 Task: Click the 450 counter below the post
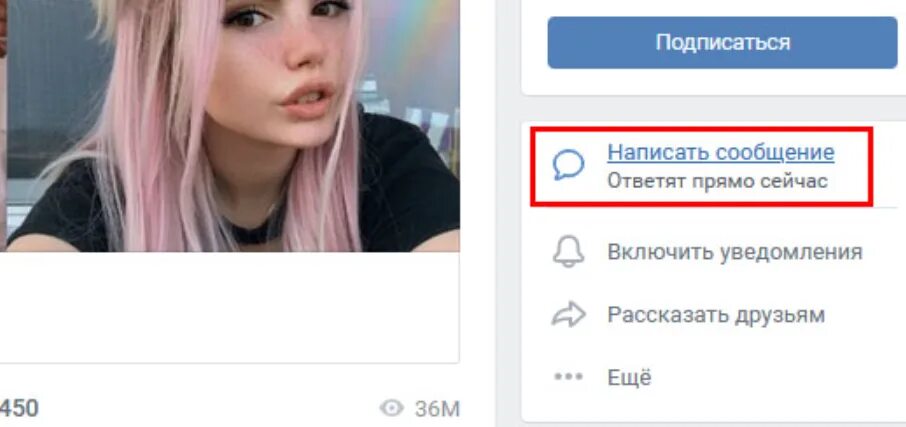pos(19,409)
